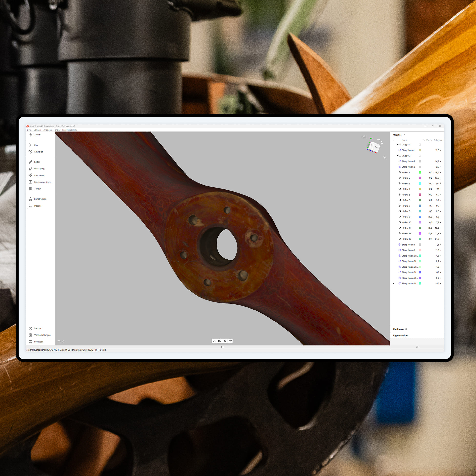
Task: Open the Textur panel
Action: point(34,188)
